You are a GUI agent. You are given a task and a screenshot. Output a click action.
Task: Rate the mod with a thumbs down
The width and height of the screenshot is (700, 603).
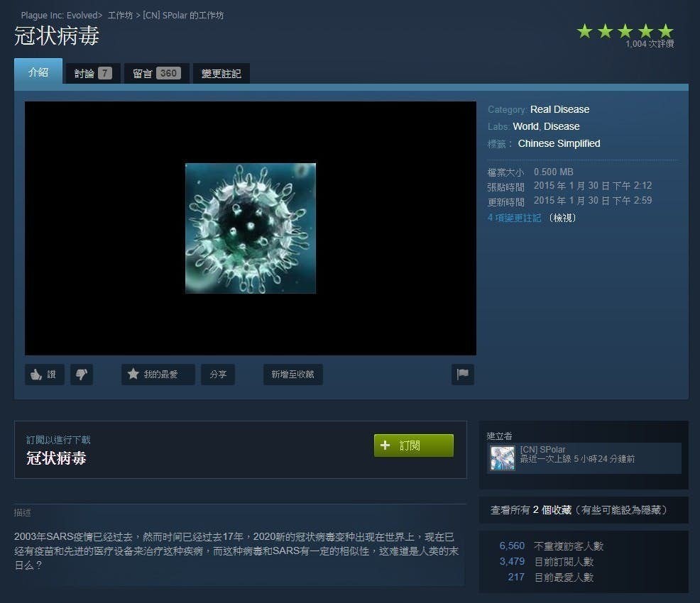point(82,375)
